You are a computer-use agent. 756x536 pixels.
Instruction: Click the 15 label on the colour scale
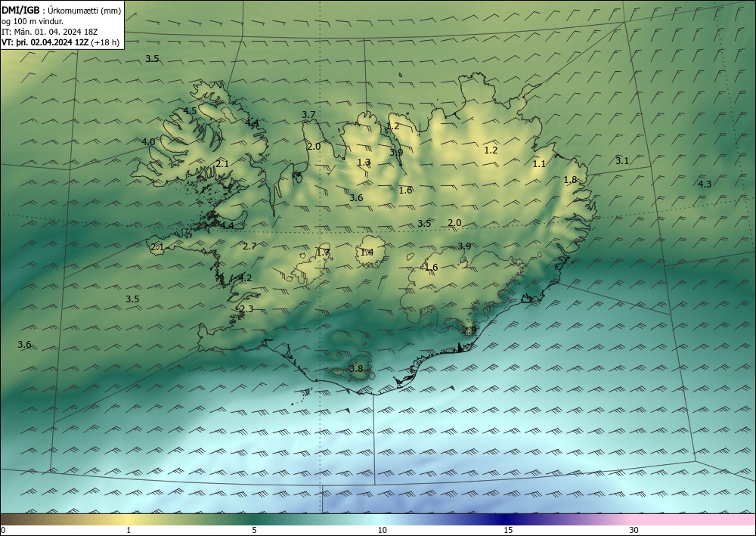(x=508, y=530)
